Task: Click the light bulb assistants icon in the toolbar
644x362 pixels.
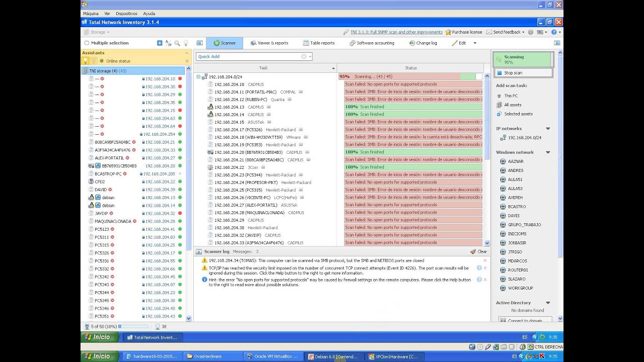Action: (x=186, y=43)
